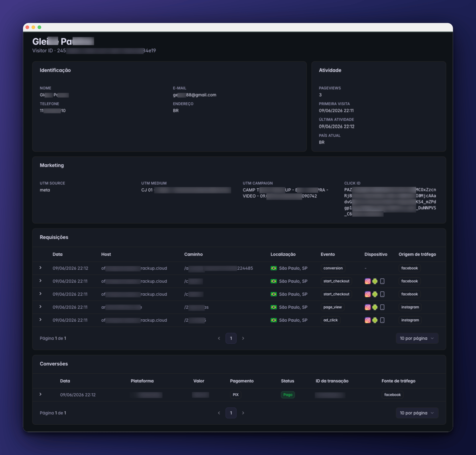
Task: Click the page_view event badge
Action: 332,307
